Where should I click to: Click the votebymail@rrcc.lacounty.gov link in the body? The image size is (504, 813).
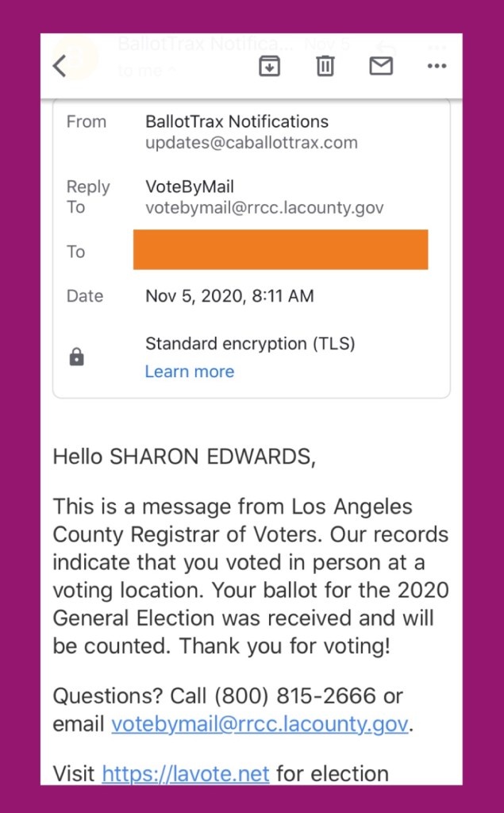click(x=260, y=724)
